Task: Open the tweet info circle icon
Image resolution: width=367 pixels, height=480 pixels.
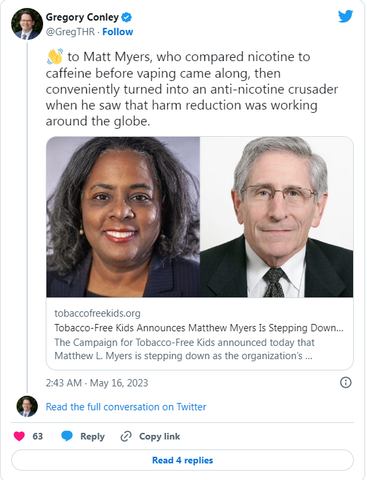Action: [346, 382]
